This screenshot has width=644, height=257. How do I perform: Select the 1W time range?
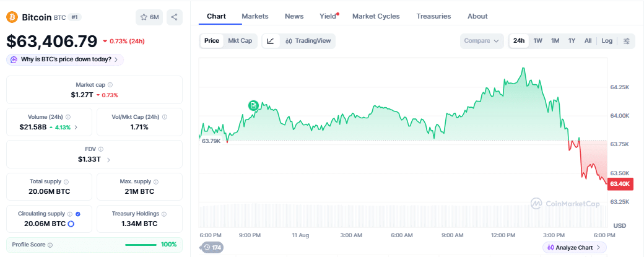[x=537, y=41]
